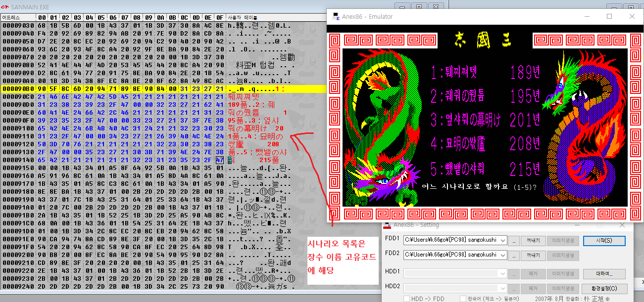The width and height of the screenshot is (644, 302).
Task: Select address row 00009100
Action: 17,129
